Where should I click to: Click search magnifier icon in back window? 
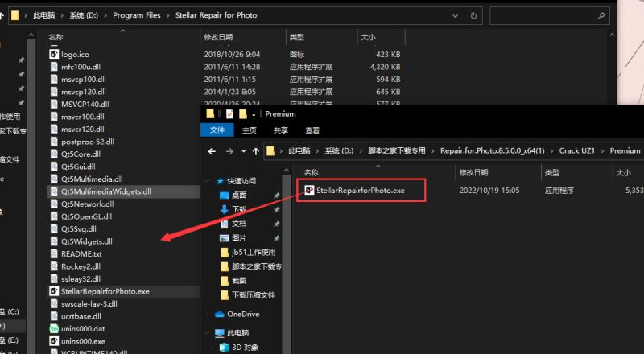601,15
